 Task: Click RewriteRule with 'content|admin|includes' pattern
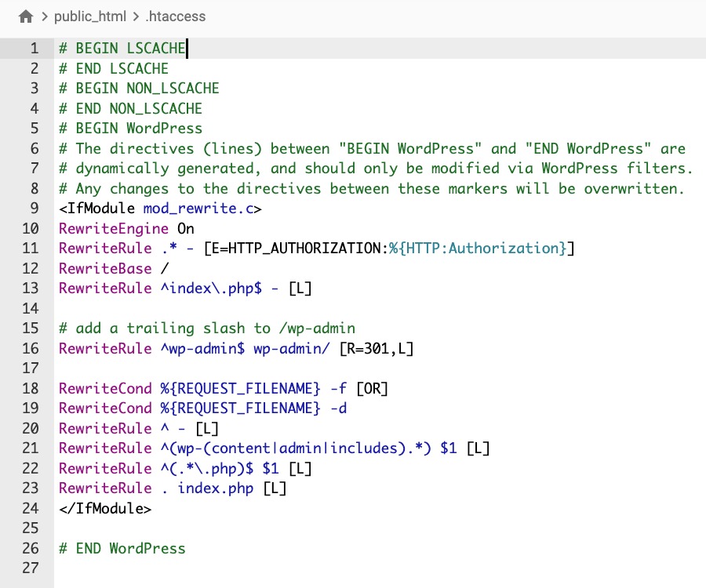pyautogui.click(x=275, y=448)
